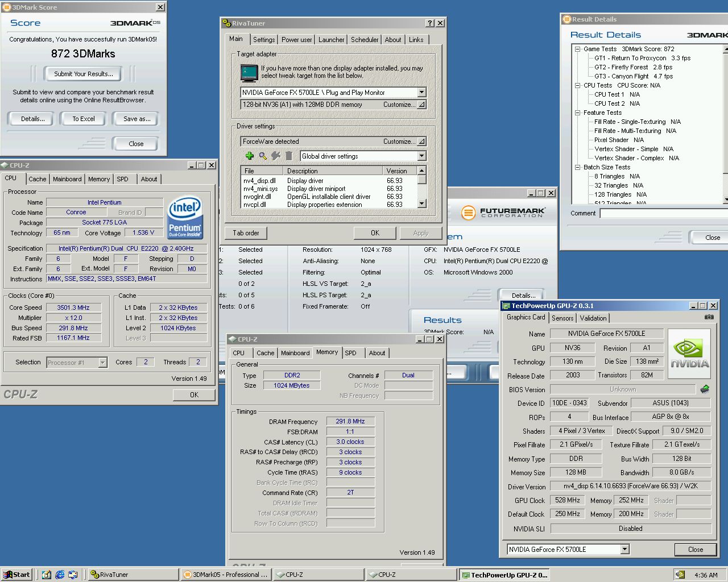Image resolution: width=728 pixels, height=582 pixels.
Task: Open the Scheduler tab in RivaTuner
Action: (x=365, y=40)
